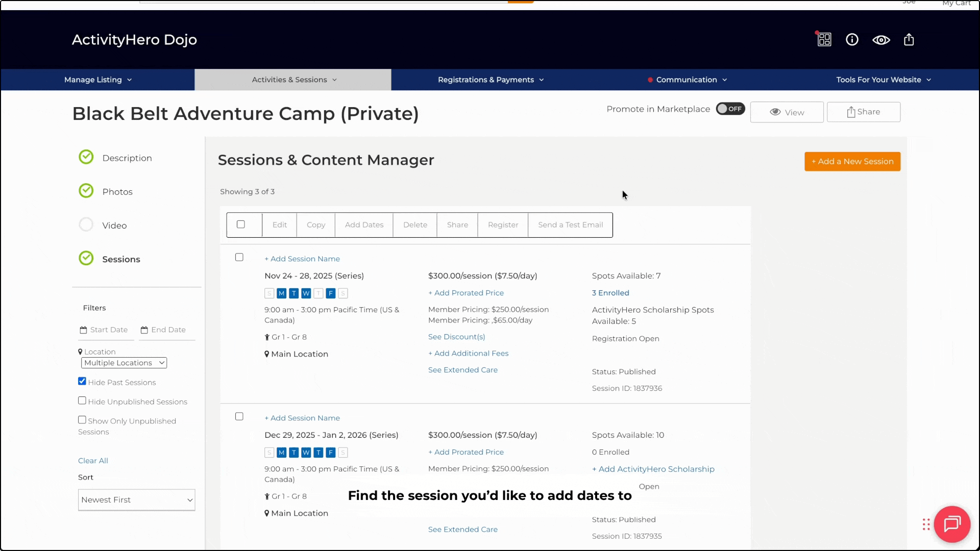Click the Sessions green checkmark step icon
The width and height of the screenshot is (980, 551).
86,259
